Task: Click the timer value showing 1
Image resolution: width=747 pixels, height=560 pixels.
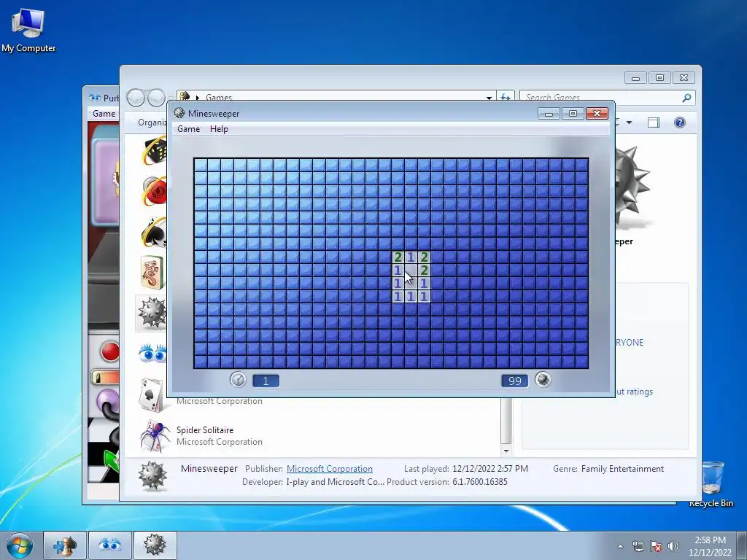Action: 266,381
